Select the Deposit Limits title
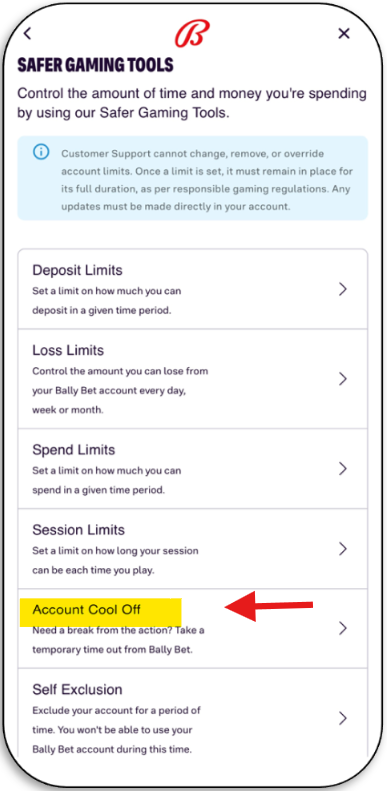The image size is (387, 791). pyautogui.click(x=77, y=270)
